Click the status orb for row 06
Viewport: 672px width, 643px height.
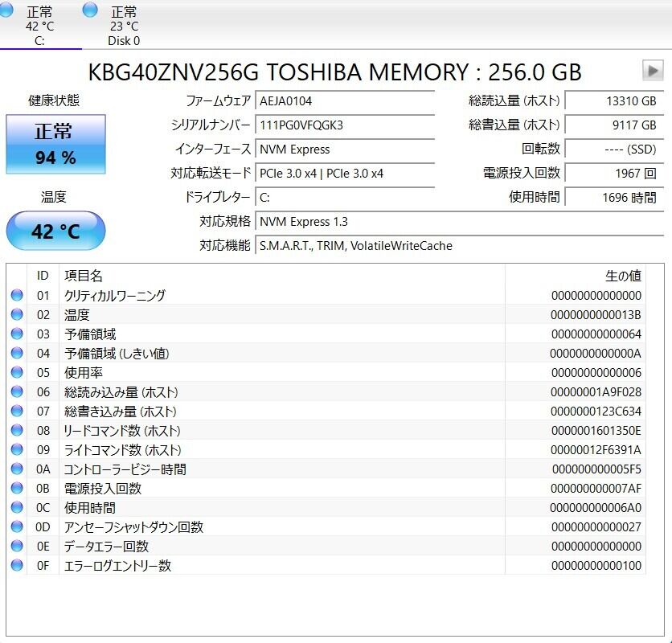coord(17,391)
